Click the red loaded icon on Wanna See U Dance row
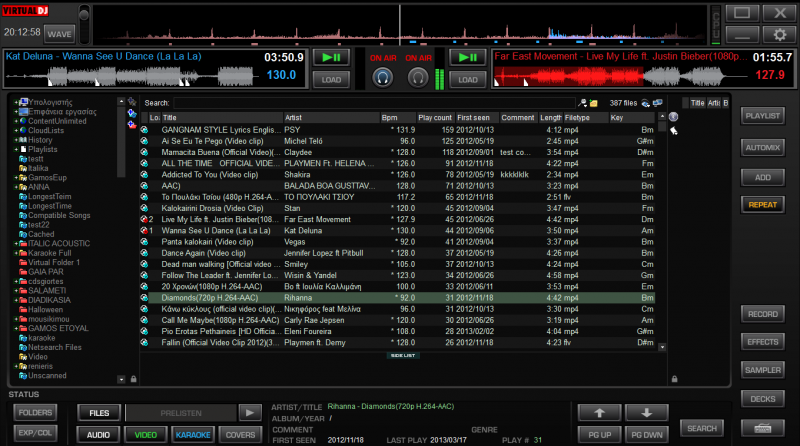This screenshot has width=800, height=446. pos(144,230)
